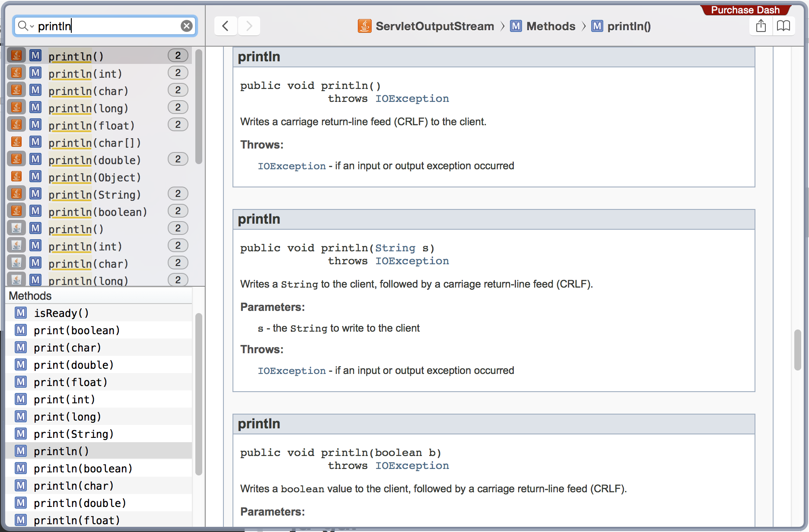Click the M icon beside print(String)
The image size is (809, 532).
(21, 434)
